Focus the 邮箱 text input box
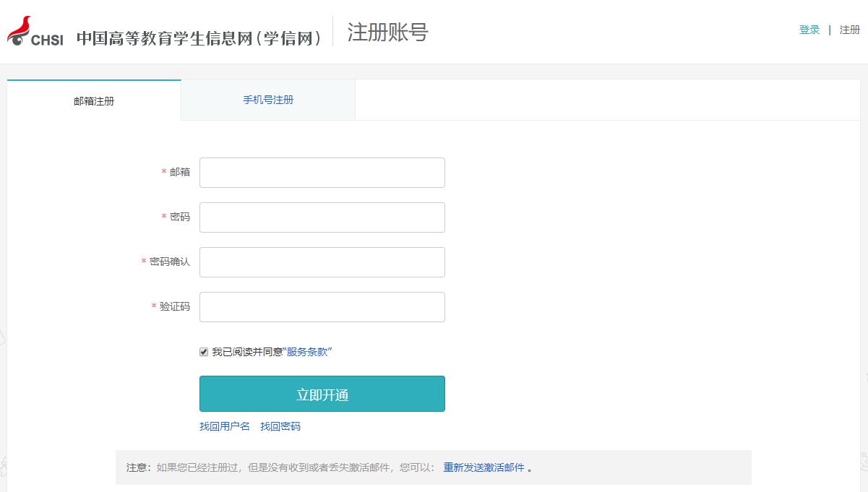 pyautogui.click(x=322, y=173)
